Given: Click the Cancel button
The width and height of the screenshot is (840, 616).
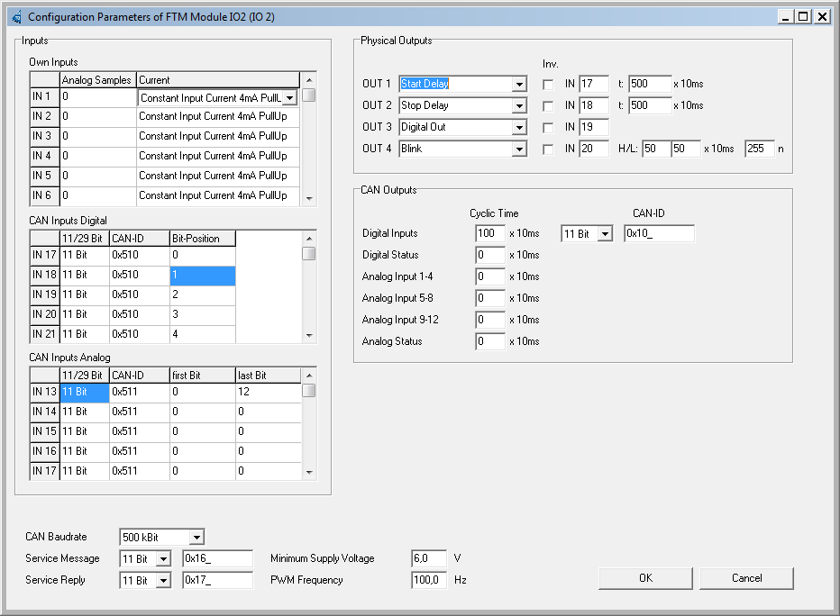Looking at the screenshot, I should (x=746, y=578).
